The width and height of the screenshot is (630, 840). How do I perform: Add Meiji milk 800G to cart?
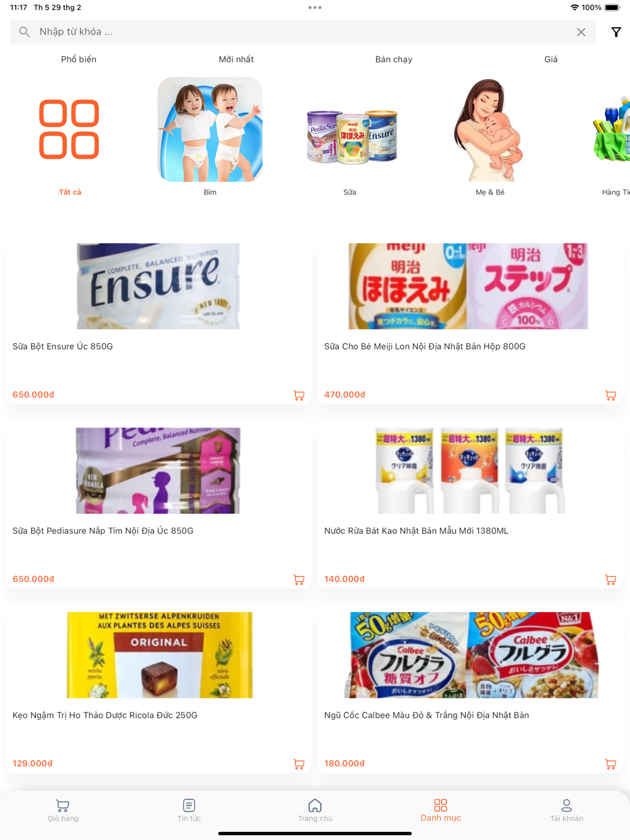(610, 395)
